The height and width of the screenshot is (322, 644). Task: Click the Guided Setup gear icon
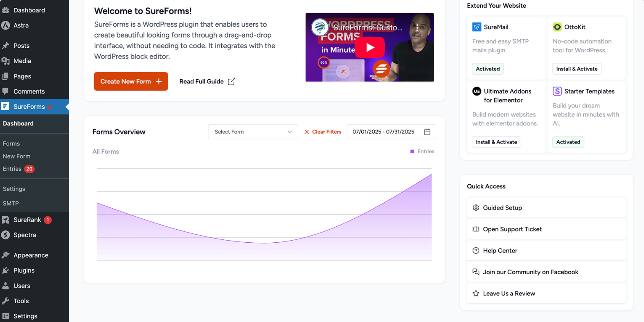click(476, 208)
